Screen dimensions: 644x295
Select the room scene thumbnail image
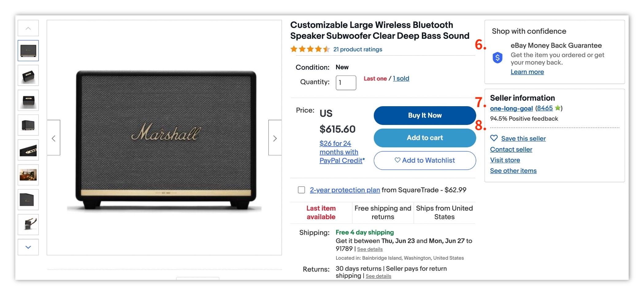point(28,175)
